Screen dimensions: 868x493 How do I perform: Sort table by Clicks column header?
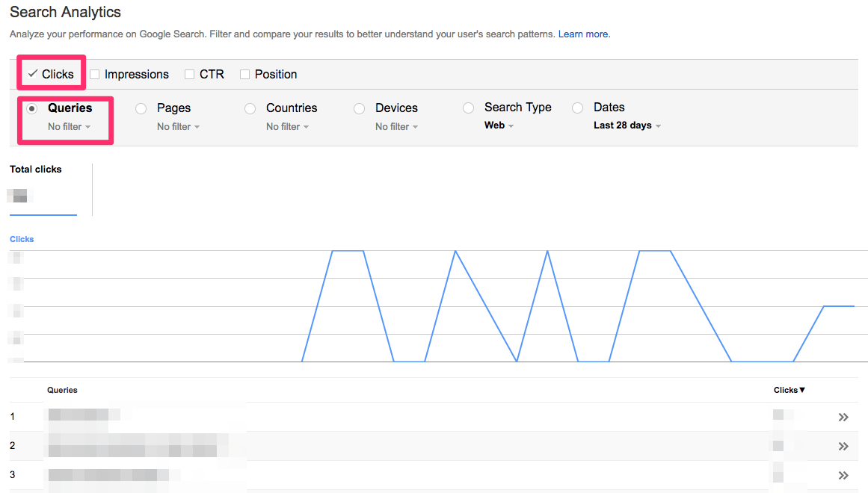point(789,390)
